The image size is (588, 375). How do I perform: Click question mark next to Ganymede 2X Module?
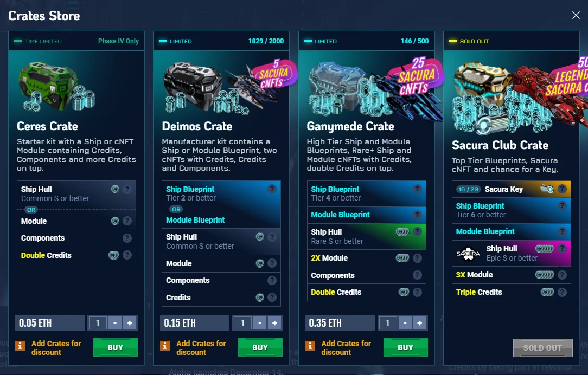(417, 258)
